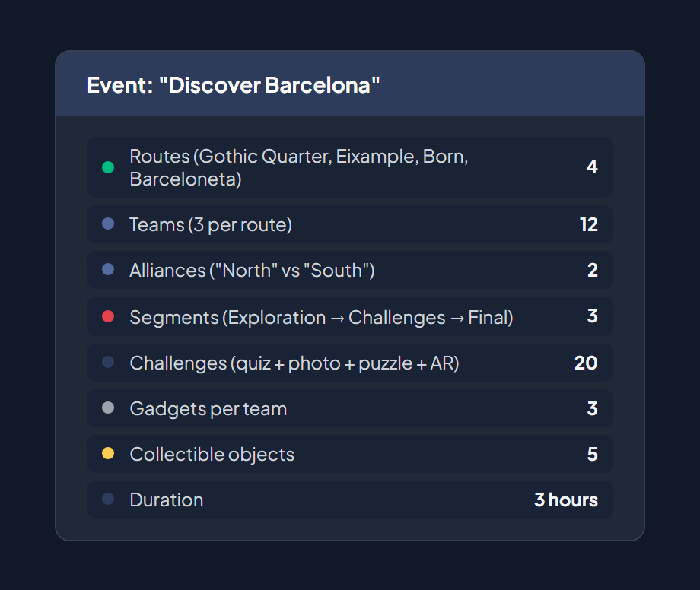Image resolution: width=700 pixels, height=590 pixels.
Task: Click the pale dot beside Challenges
Action: click(107, 363)
